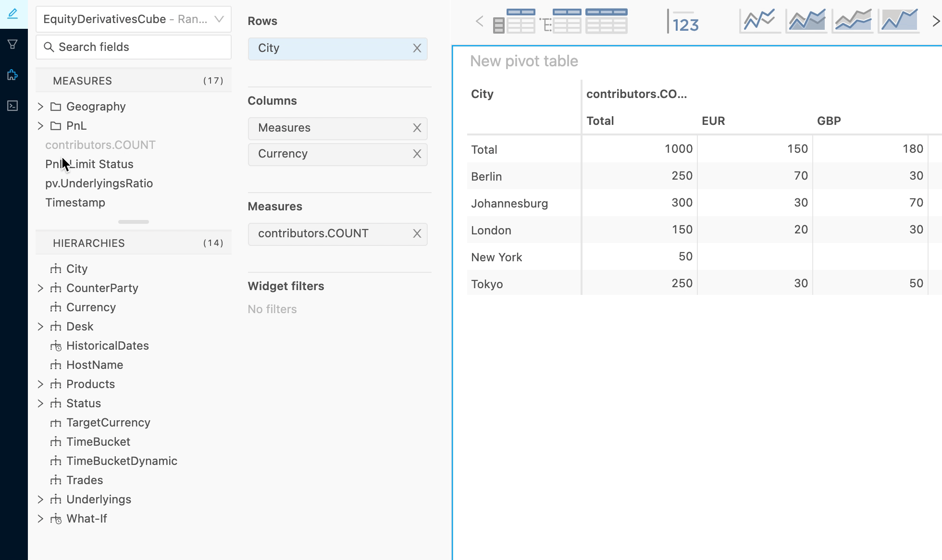Image resolution: width=942 pixels, height=560 pixels.
Task: Remove Currency from Columns
Action: (417, 153)
